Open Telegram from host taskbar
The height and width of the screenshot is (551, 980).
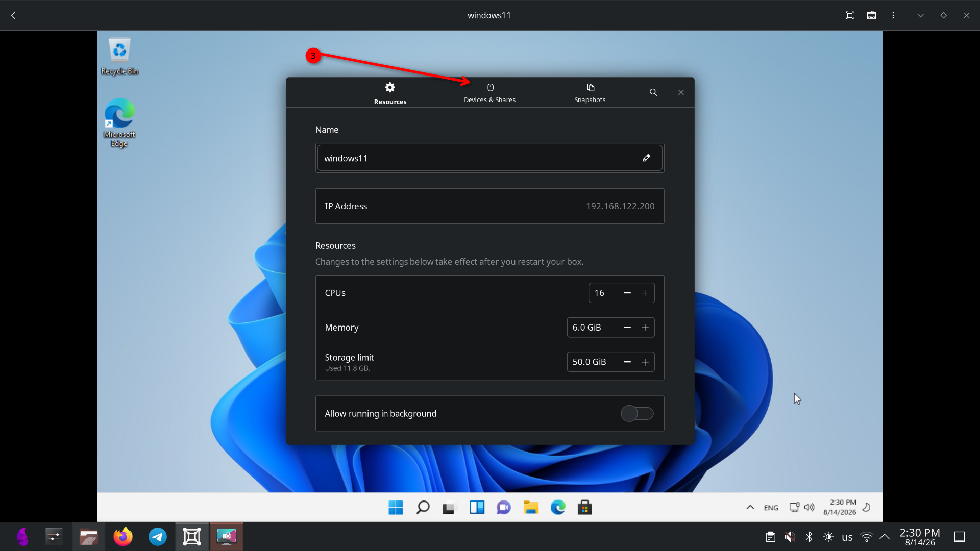tap(158, 537)
